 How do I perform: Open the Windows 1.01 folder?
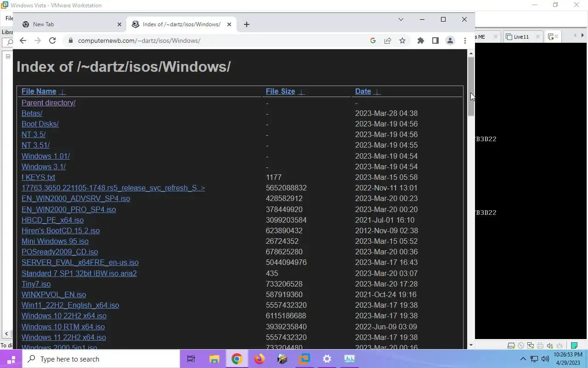pyautogui.click(x=45, y=156)
